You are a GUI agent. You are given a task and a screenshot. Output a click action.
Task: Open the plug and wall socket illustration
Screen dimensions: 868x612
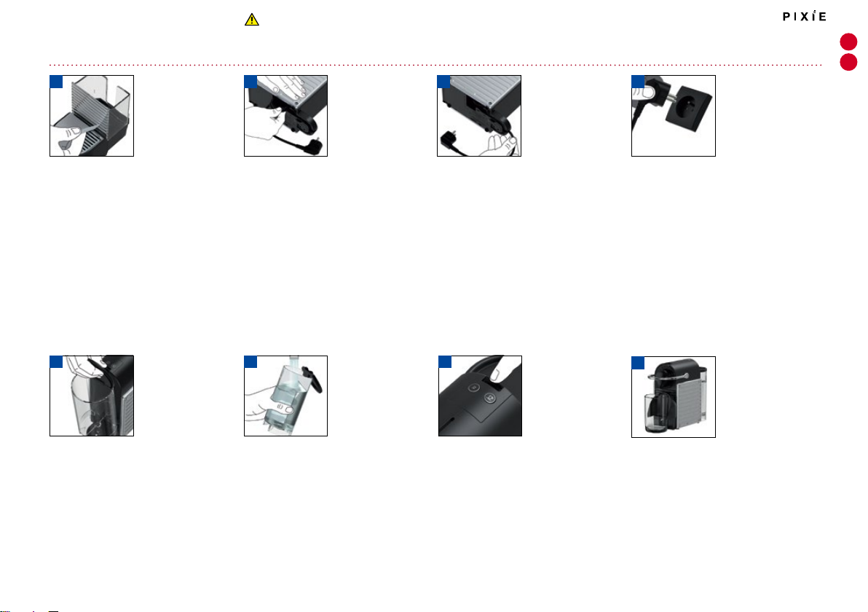point(673,116)
